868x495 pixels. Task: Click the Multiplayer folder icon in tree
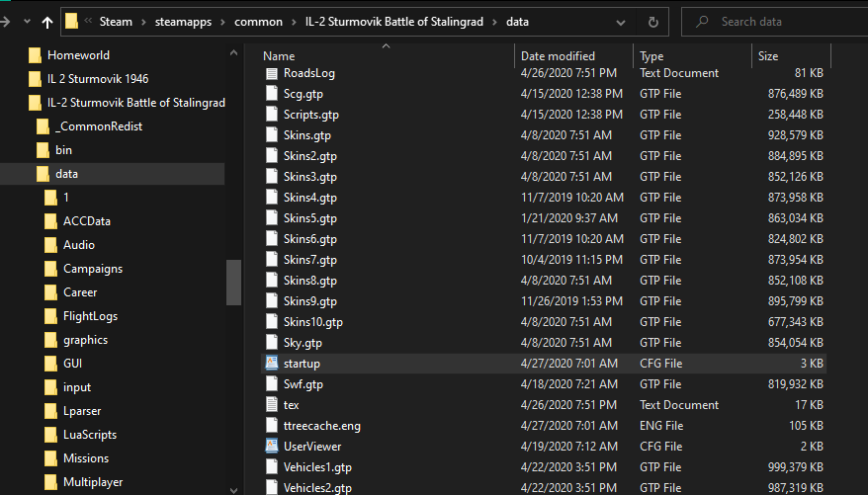(x=50, y=482)
